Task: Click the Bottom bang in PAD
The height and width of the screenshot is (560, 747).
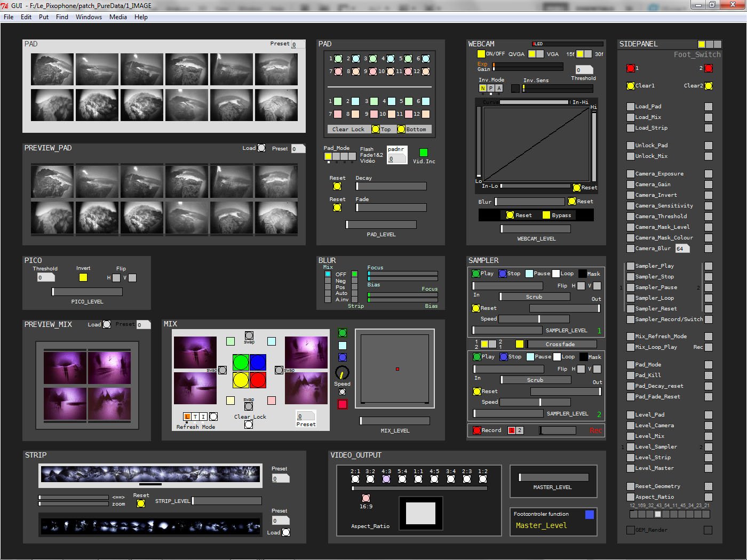Action: point(401,129)
